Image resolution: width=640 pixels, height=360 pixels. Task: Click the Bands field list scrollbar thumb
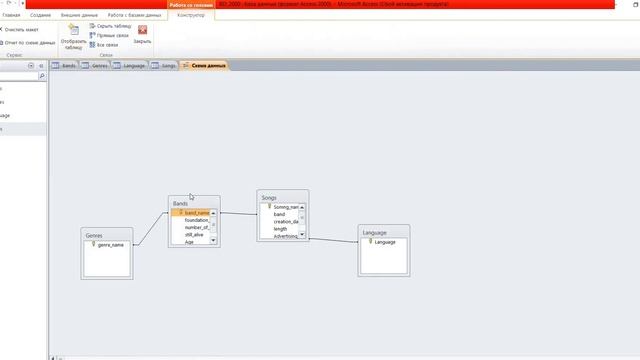(x=213, y=224)
